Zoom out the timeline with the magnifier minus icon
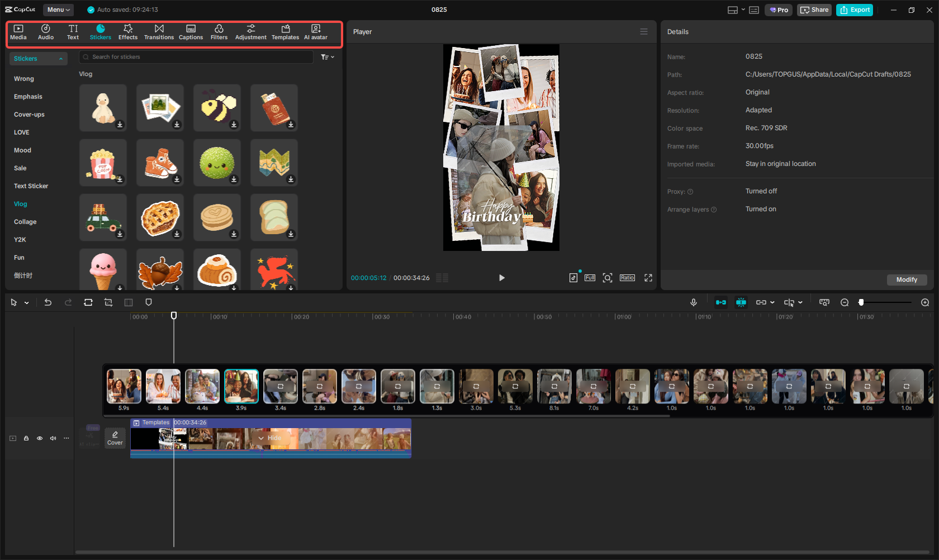 [845, 302]
